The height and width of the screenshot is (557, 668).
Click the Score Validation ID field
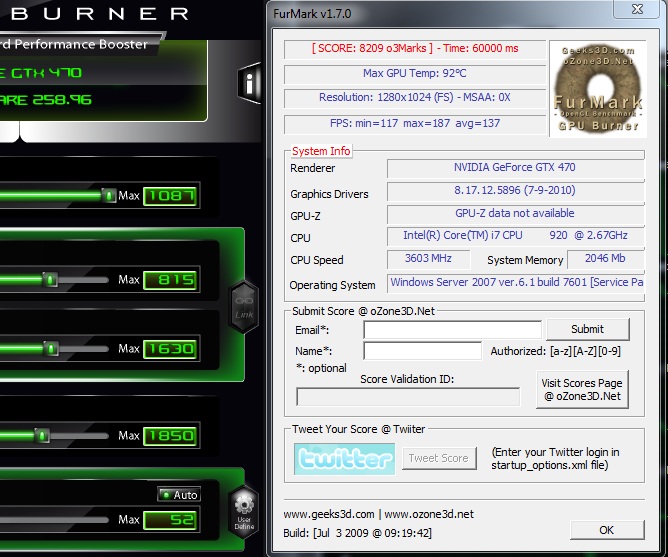(x=408, y=397)
